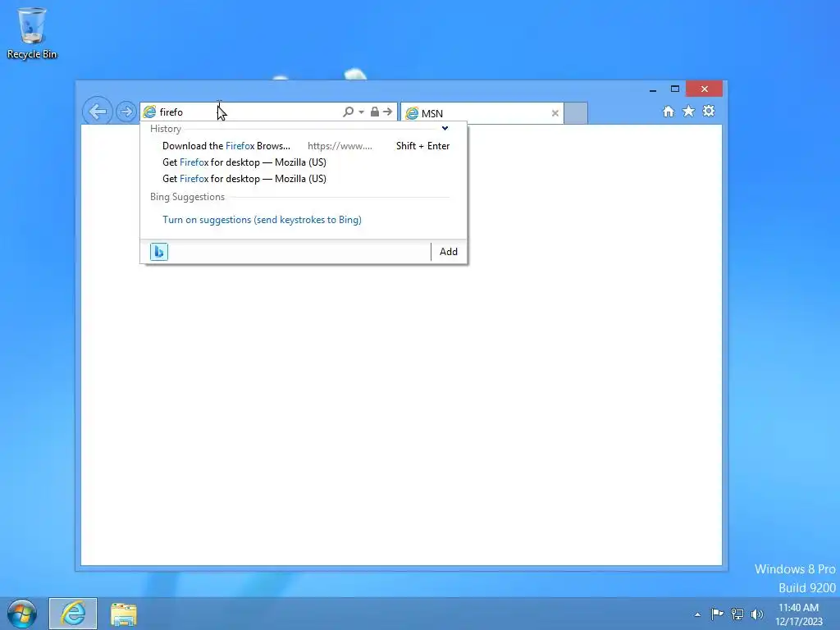Minimize the Internet Explorer window
This screenshot has width=840, height=630.
pyautogui.click(x=652, y=89)
